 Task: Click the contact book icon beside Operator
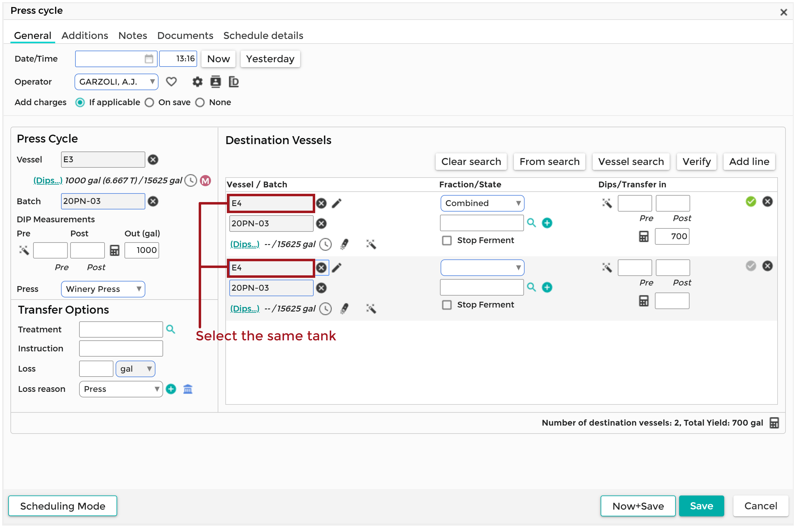[x=216, y=82]
